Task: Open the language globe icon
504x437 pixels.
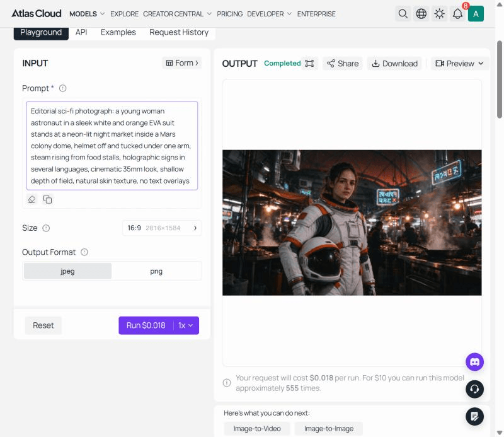Action: [421, 14]
